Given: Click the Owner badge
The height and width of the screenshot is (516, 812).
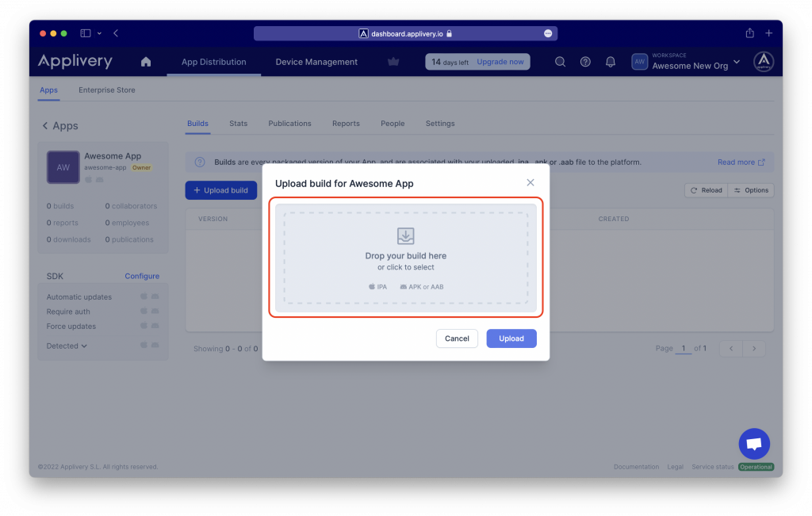Looking at the screenshot, I should [141, 168].
